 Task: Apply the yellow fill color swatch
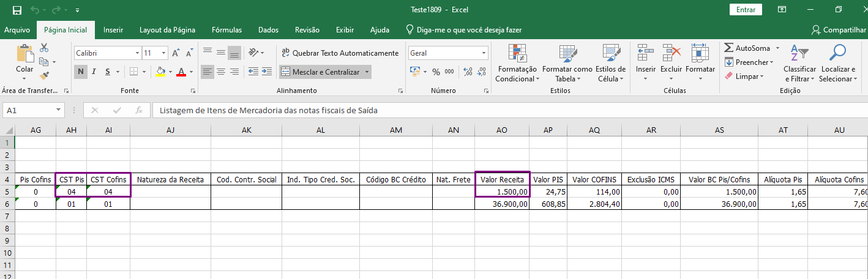[x=160, y=72]
